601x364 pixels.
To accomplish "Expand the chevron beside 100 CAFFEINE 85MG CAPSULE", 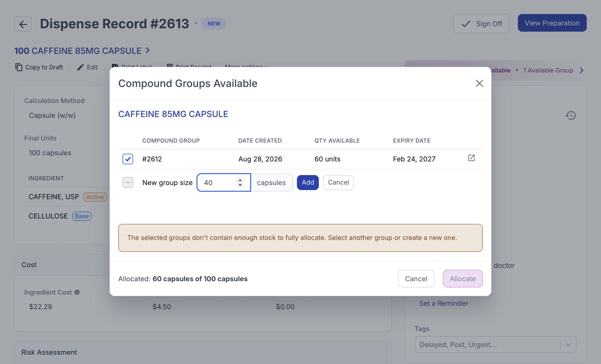I will coord(148,51).
